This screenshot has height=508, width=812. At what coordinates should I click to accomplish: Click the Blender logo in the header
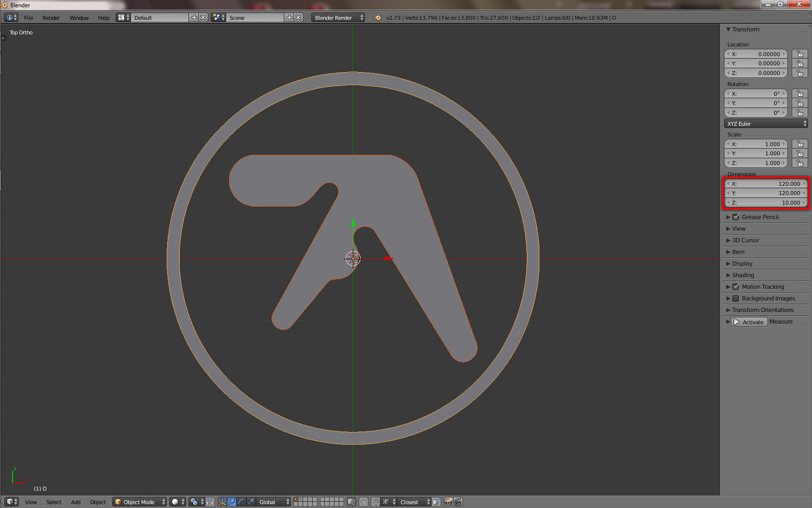coord(377,17)
